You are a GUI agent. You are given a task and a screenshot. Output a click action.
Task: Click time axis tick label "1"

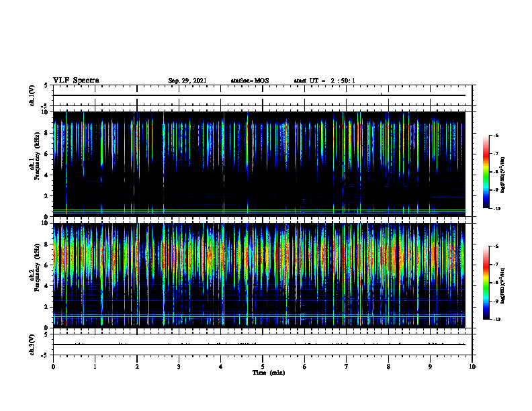95,367
